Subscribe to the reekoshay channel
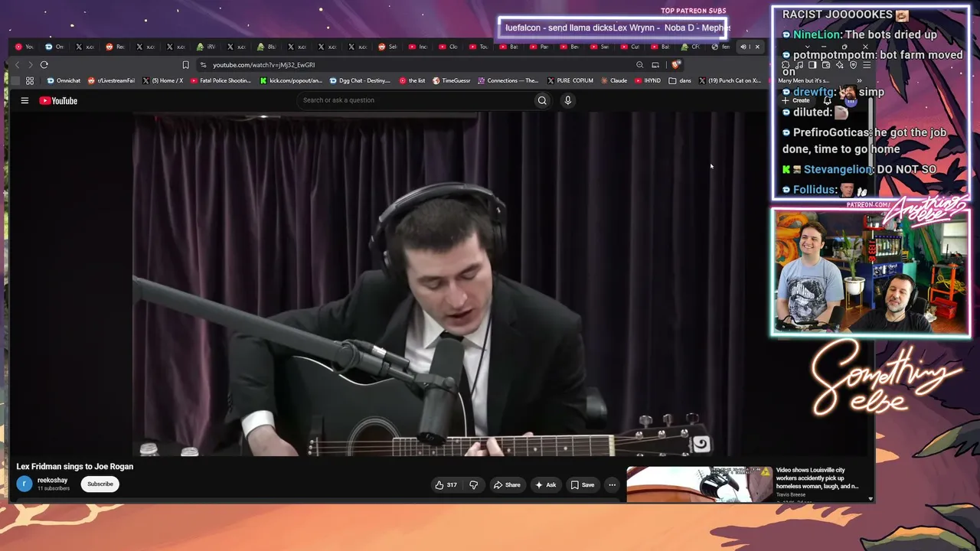This screenshot has width=980, height=551. click(100, 484)
